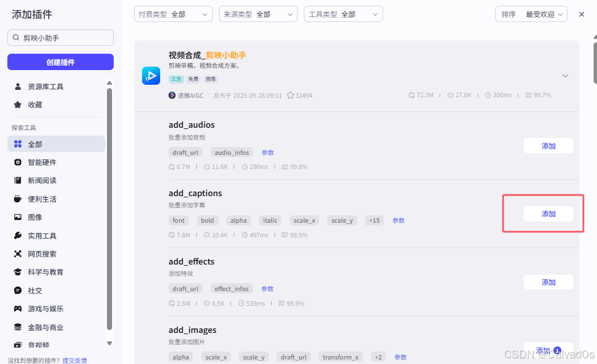597x364 pixels.
Task: Click the 金融与商业 coins icon
Action: (x=18, y=327)
